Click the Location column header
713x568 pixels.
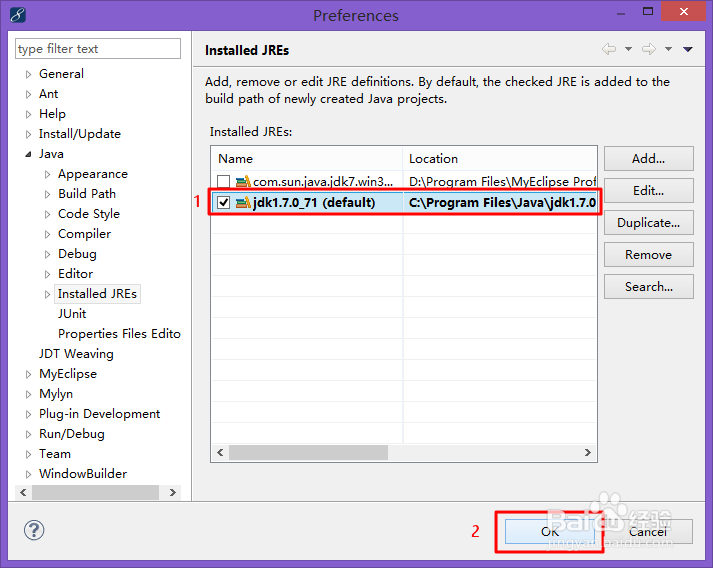tap(500, 159)
